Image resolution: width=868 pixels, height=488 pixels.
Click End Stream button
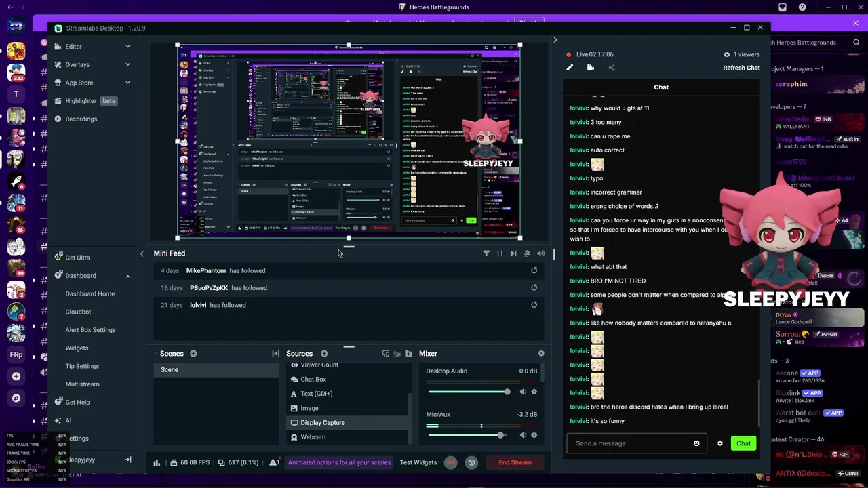pyautogui.click(x=515, y=462)
